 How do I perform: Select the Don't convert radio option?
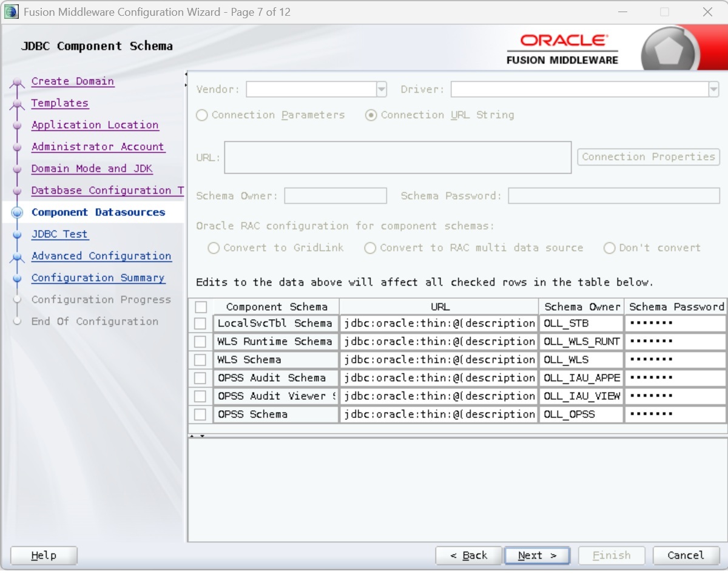610,248
